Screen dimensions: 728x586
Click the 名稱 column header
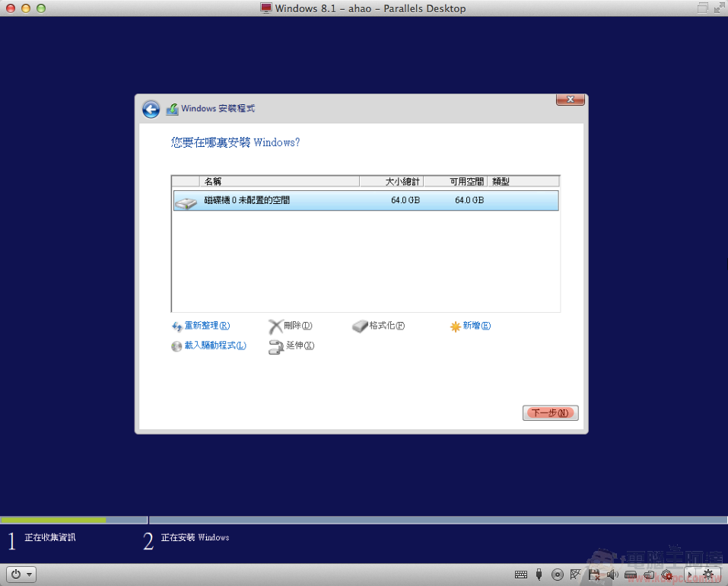(x=279, y=181)
